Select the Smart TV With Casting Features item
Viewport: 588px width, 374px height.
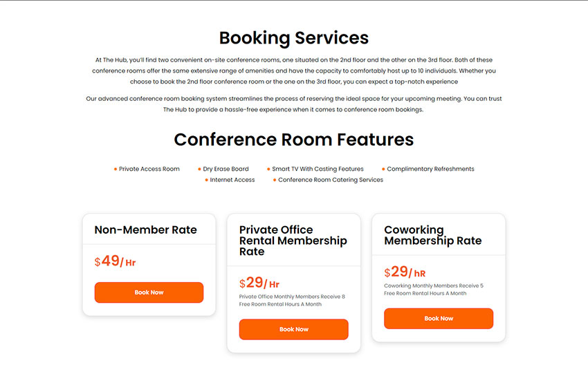click(x=318, y=169)
